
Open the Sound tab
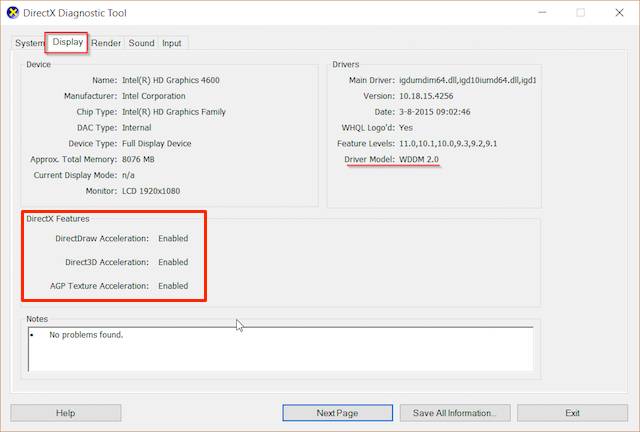tap(141, 43)
